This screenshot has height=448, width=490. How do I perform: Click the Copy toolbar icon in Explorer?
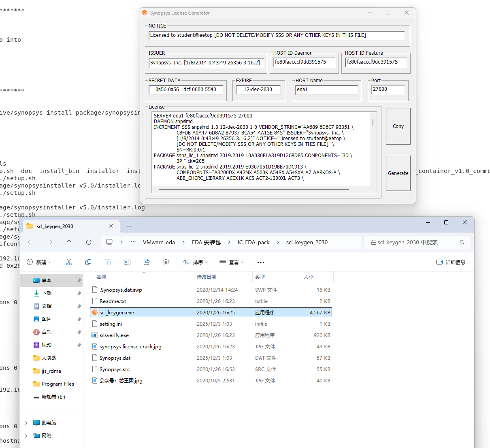click(88, 262)
